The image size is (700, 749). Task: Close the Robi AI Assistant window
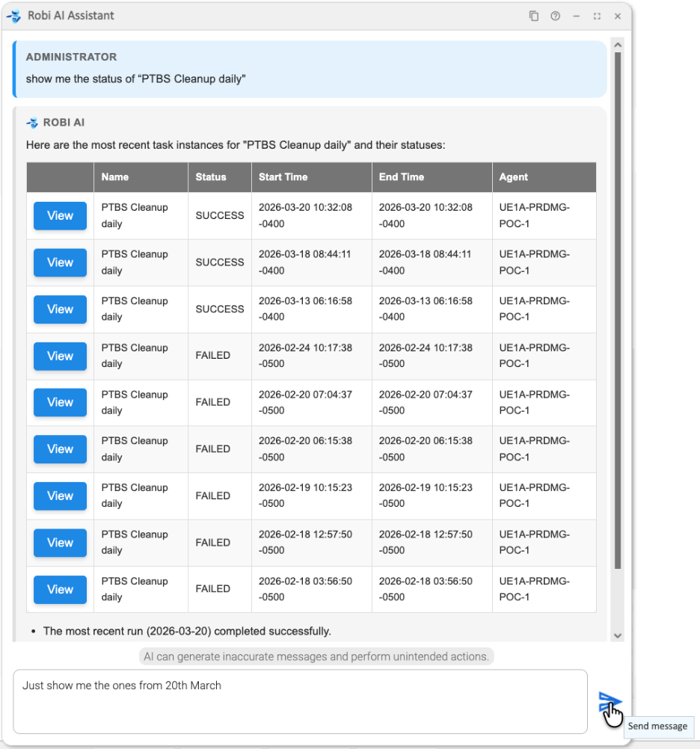pyautogui.click(x=618, y=16)
